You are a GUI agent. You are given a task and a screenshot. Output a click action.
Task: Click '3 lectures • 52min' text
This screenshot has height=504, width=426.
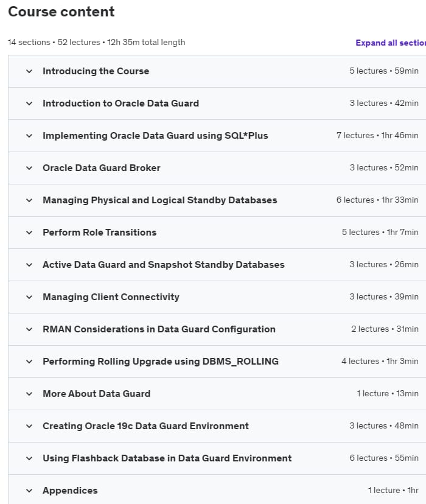tap(384, 168)
